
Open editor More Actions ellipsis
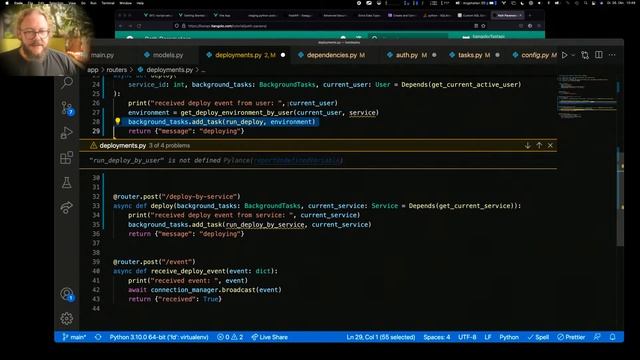point(612,55)
